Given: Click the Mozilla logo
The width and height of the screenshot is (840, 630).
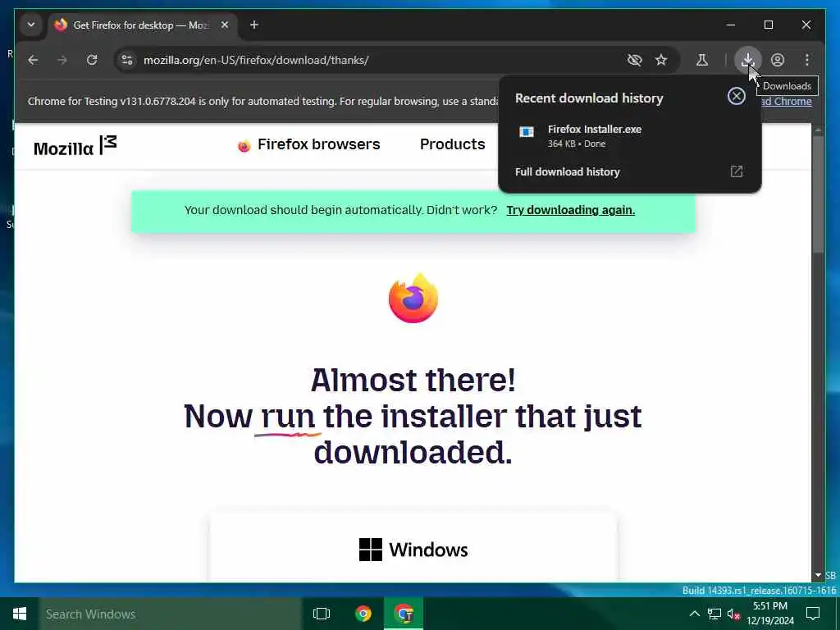Looking at the screenshot, I should click(75, 146).
